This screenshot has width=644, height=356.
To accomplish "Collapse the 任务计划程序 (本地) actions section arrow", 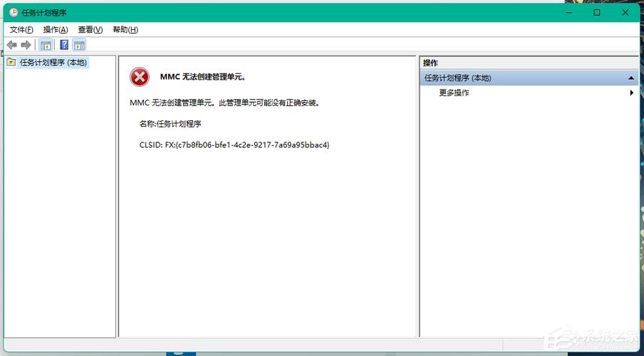I will (x=631, y=78).
